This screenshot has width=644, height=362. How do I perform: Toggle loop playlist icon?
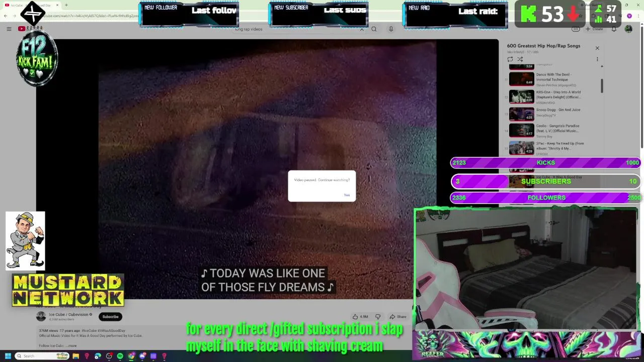[x=510, y=59]
